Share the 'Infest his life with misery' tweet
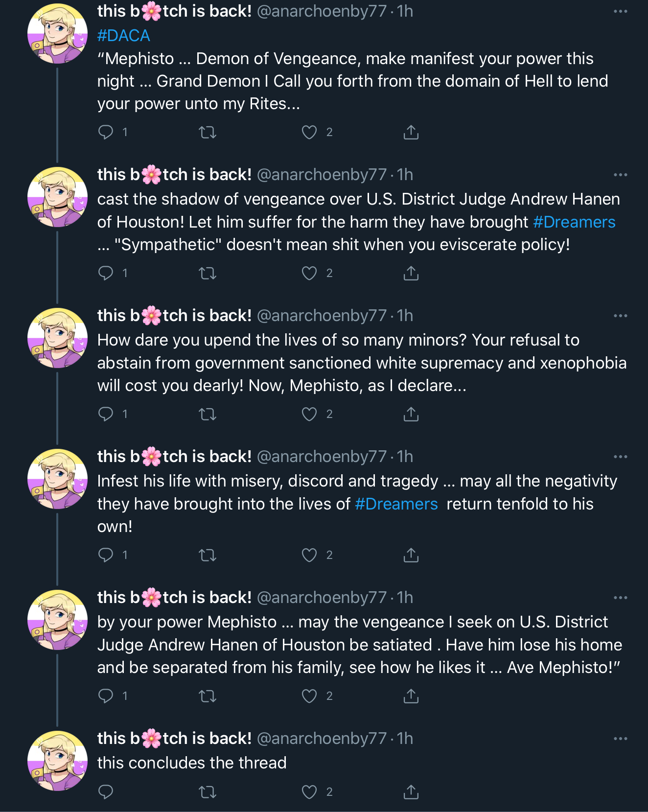 [411, 555]
